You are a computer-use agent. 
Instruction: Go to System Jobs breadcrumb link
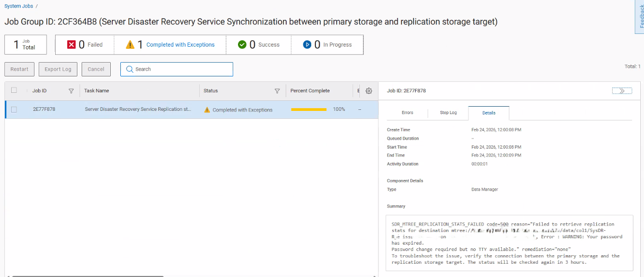click(x=19, y=6)
